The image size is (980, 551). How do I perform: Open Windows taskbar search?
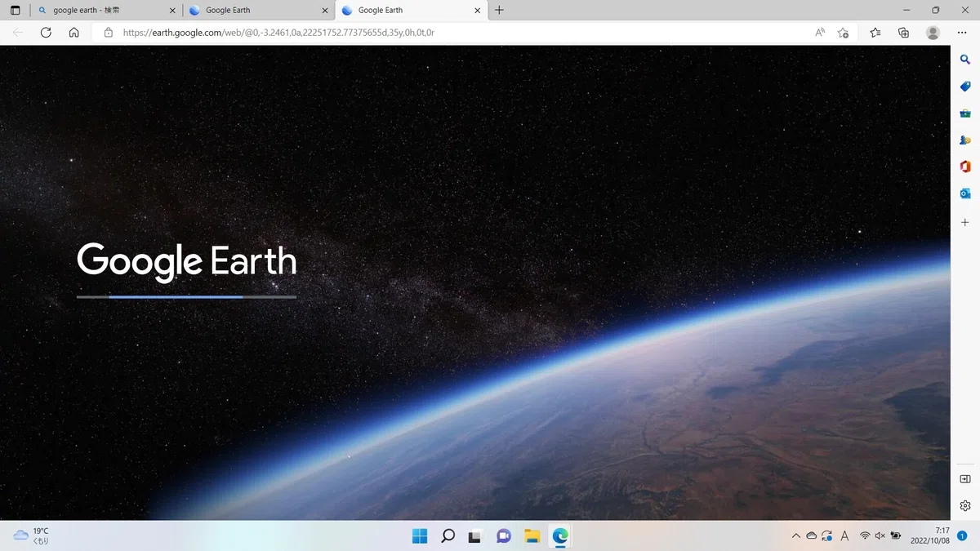[x=448, y=535]
